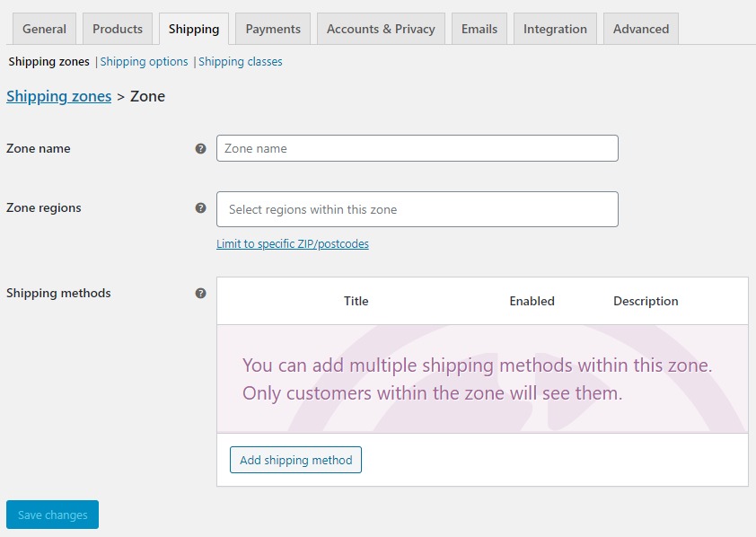Open the Shipping classes section
The image size is (756, 537).
pyautogui.click(x=240, y=61)
